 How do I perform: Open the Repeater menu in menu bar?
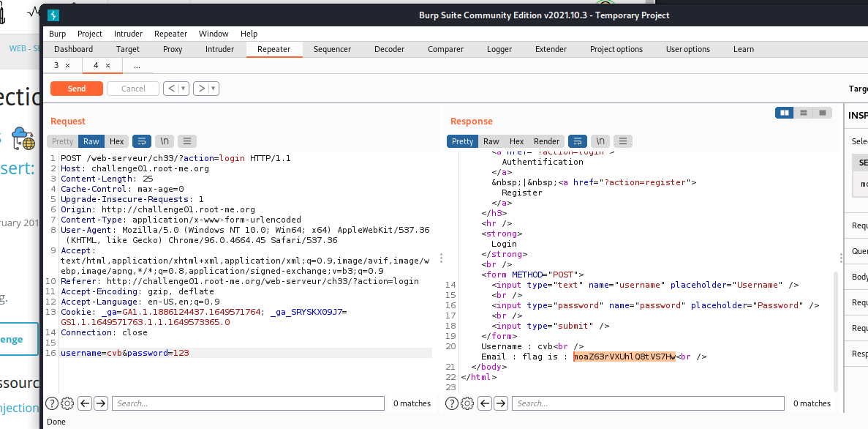point(170,34)
